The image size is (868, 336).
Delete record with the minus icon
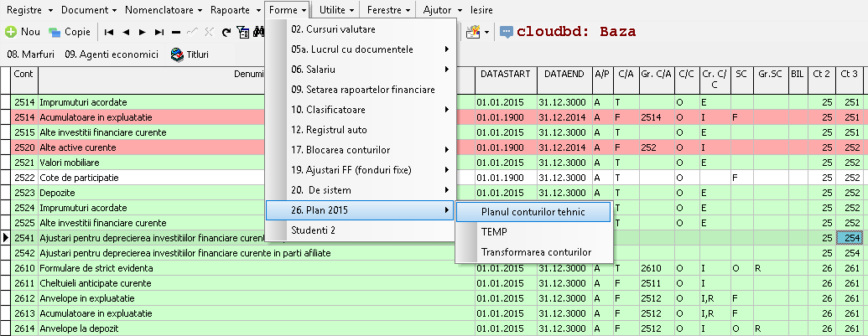[x=176, y=32]
